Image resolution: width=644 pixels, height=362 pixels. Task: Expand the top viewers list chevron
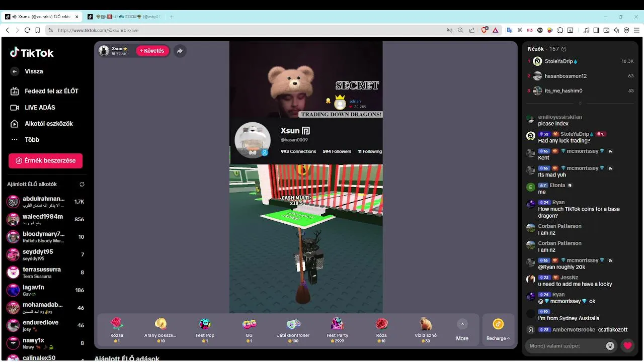tap(580, 103)
